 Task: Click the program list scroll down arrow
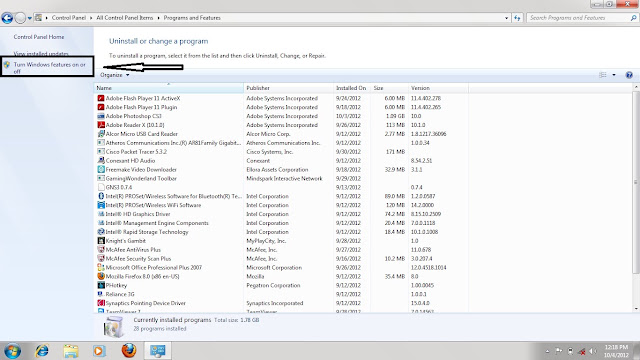(x=636, y=309)
